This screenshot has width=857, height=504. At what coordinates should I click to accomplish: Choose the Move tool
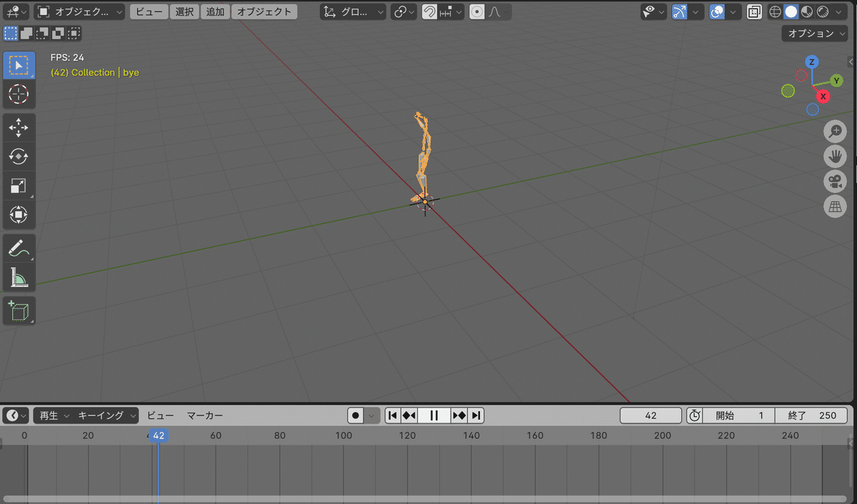[x=19, y=128]
